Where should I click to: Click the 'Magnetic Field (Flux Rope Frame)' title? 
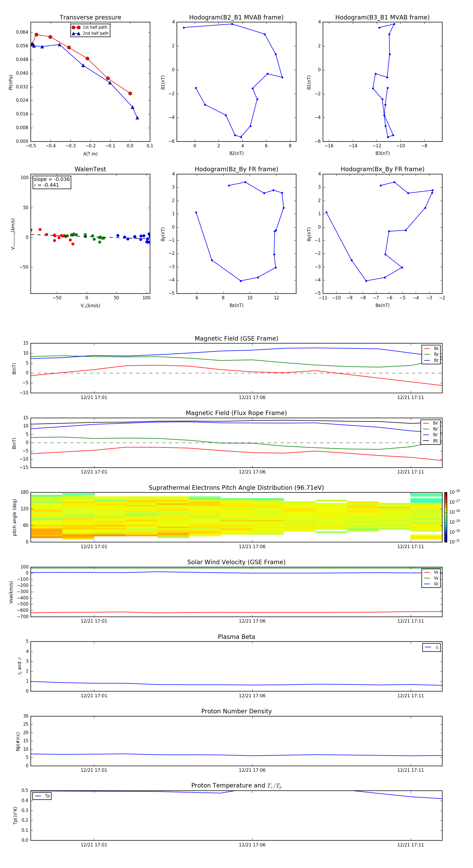[236, 413]
